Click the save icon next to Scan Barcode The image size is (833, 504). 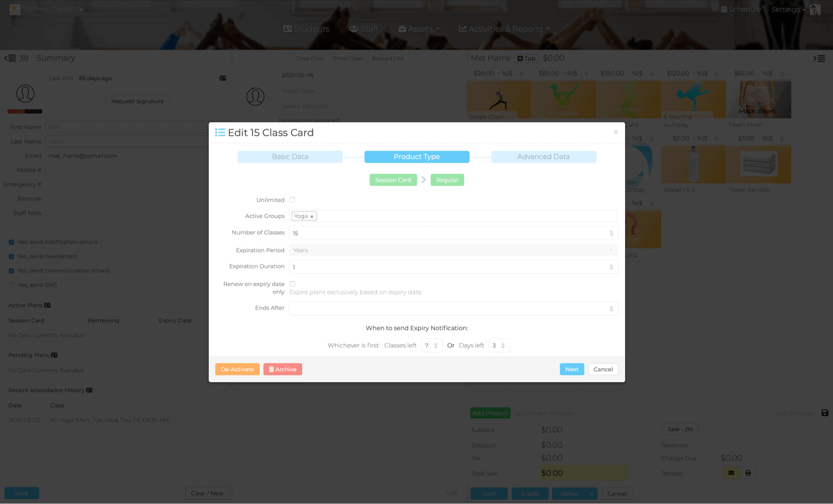(825, 413)
